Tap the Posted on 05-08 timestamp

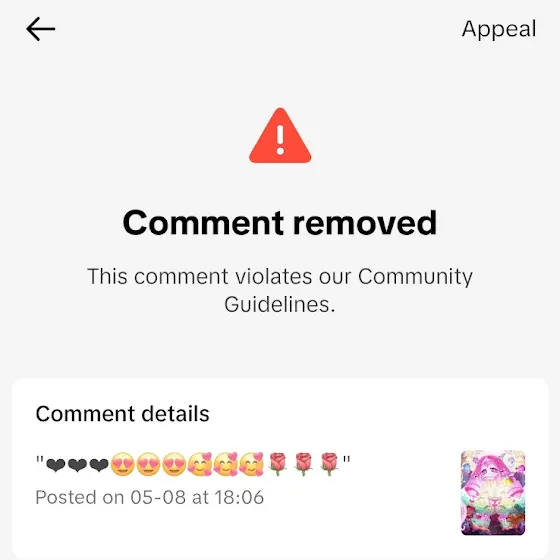(150, 497)
